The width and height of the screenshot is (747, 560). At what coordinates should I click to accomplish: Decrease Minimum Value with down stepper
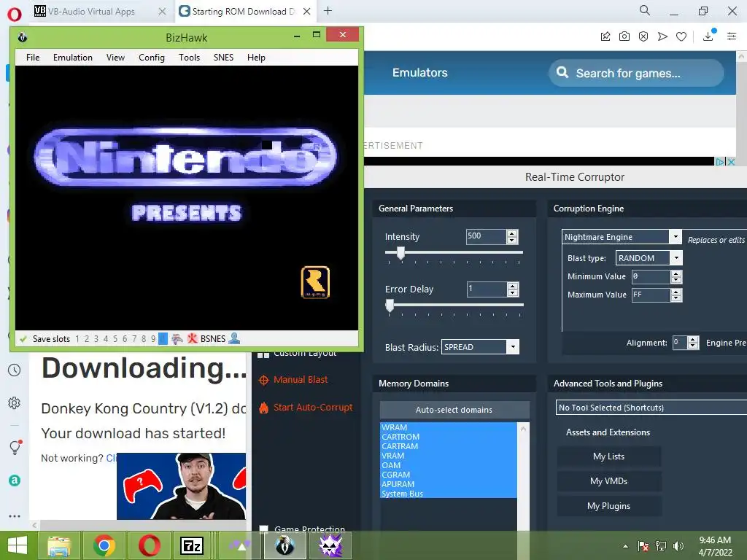pyautogui.click(x=676, y=281)
